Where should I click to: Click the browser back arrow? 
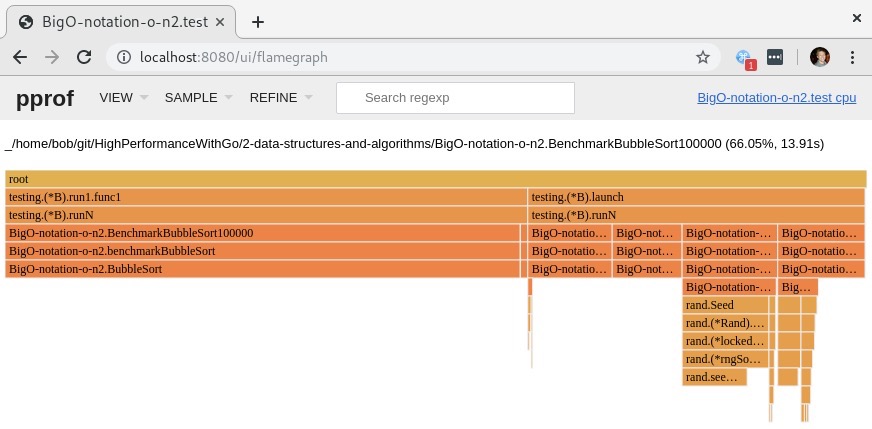coord(22,57)
